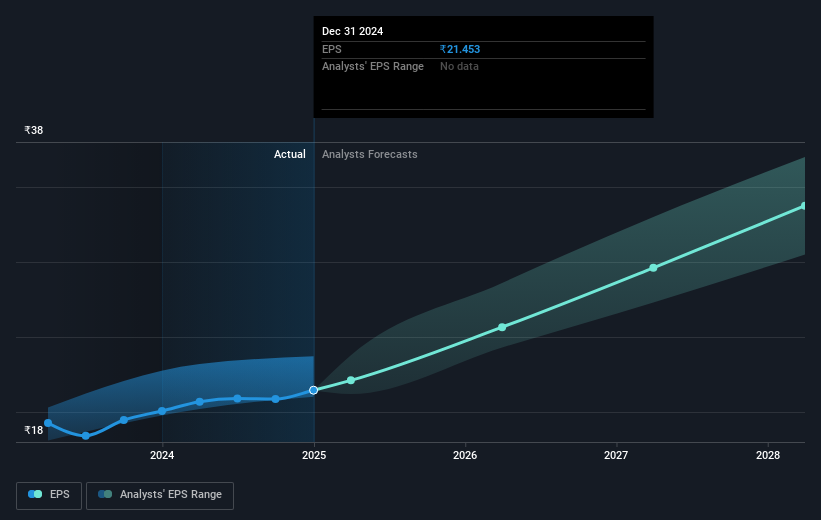Toggle the EPS legend button

click(x=49, y=495)
